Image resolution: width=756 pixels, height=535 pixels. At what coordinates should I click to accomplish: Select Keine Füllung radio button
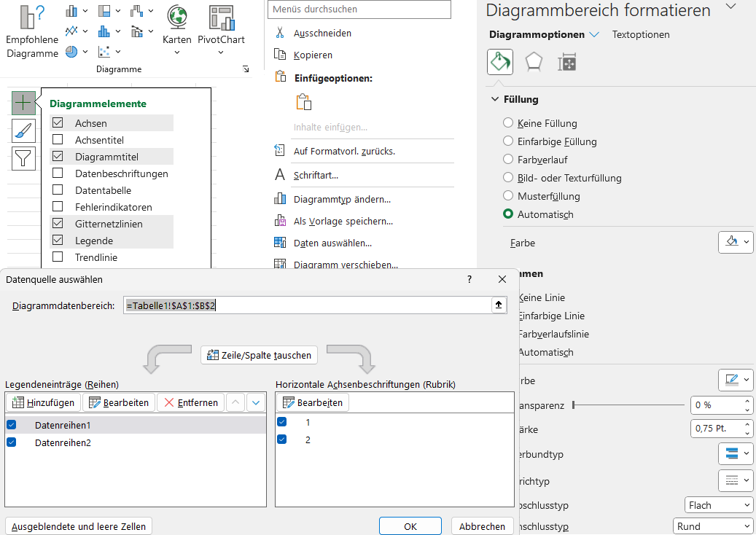pos(507,123)
